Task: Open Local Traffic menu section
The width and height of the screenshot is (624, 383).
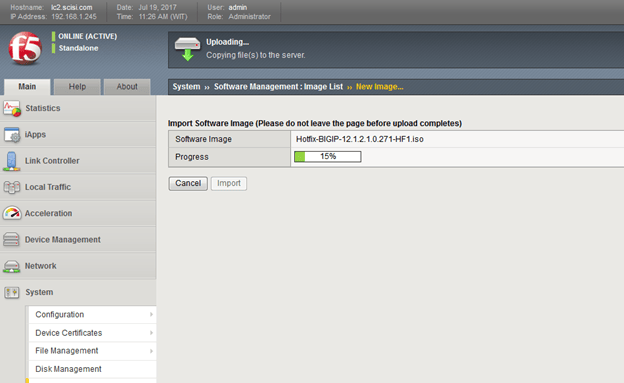Action: pos(78,187)
